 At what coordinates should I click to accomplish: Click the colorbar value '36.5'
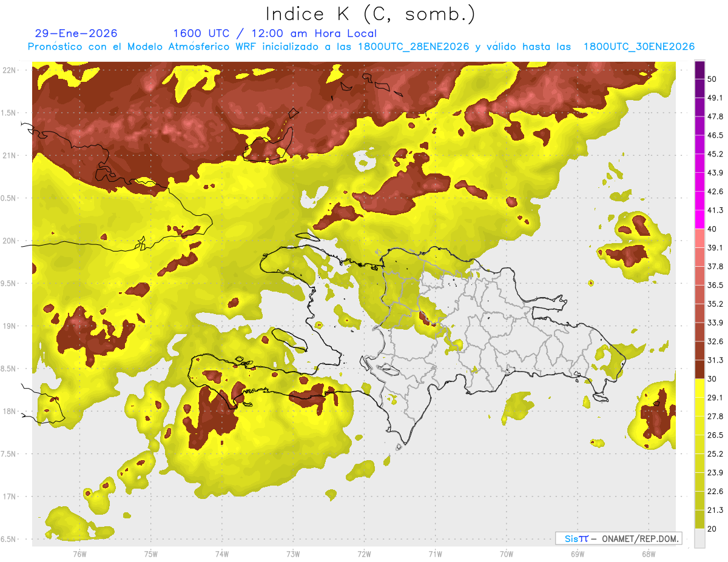pos(715,285)
